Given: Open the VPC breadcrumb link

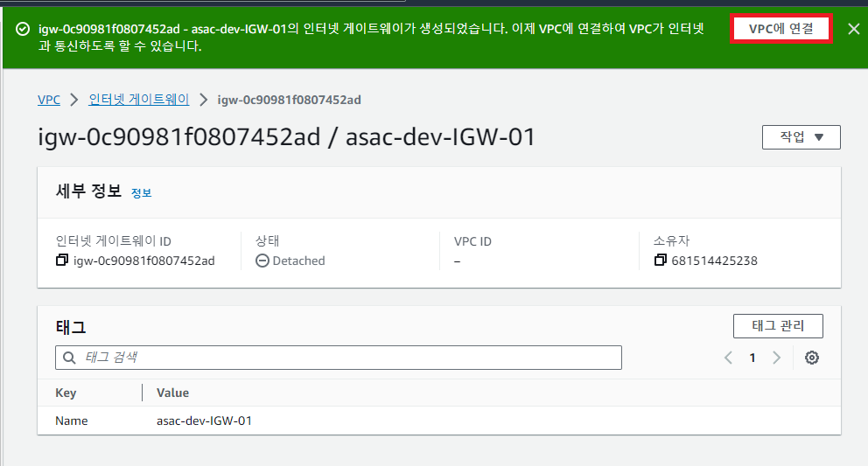Looking at the screenshot, I should [49, 100].
